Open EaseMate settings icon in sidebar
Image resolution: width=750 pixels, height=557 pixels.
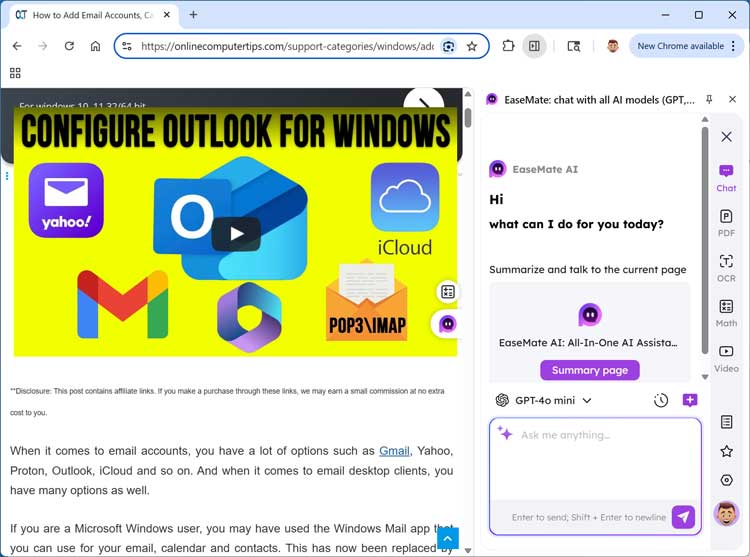pyautogui.click(x=726, y=480)
